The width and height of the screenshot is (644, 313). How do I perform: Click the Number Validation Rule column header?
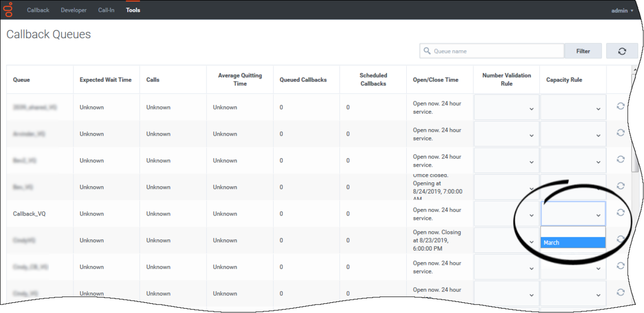[x=507, y=79]
